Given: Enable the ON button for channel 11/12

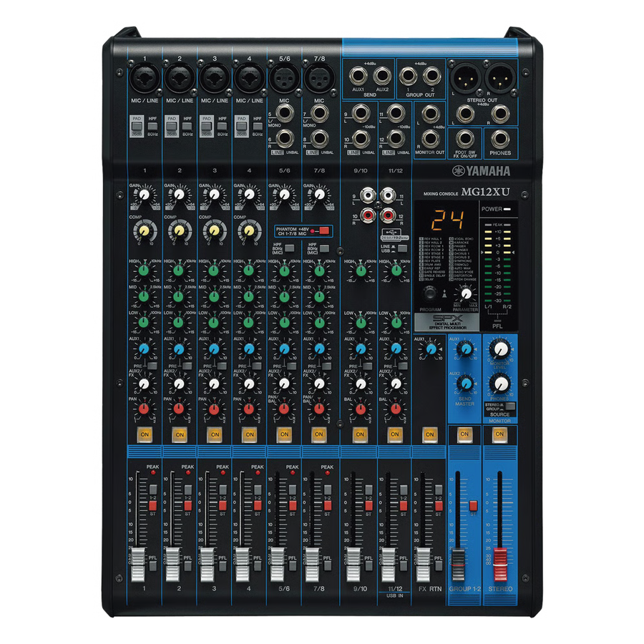Looking at the screenshot, I should coord(395,434).
